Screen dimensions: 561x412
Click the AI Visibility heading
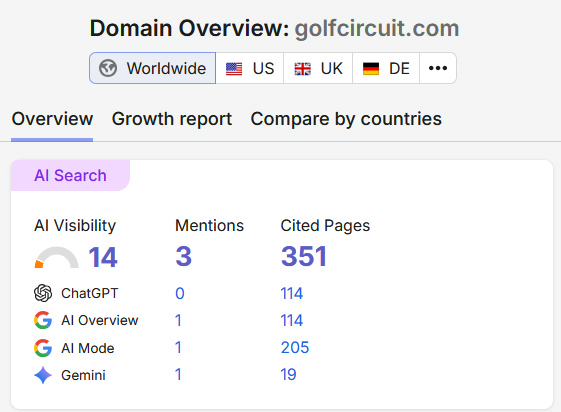75,226
